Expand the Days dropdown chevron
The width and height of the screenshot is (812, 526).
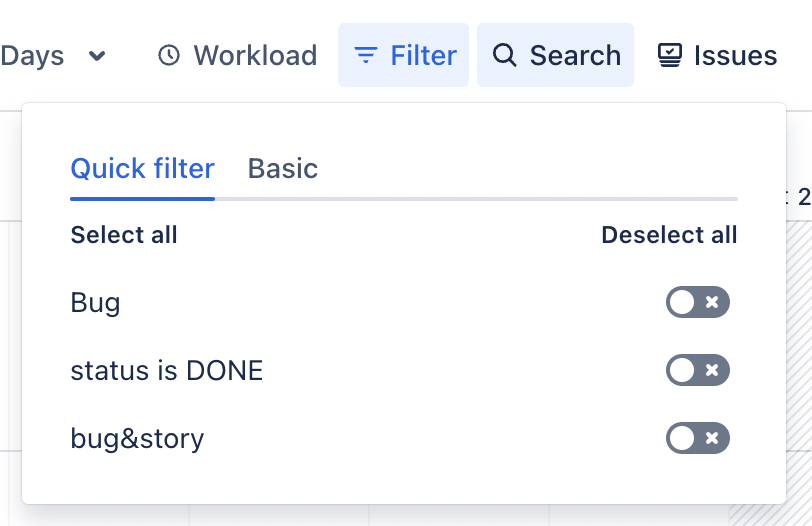coord(97,55)
